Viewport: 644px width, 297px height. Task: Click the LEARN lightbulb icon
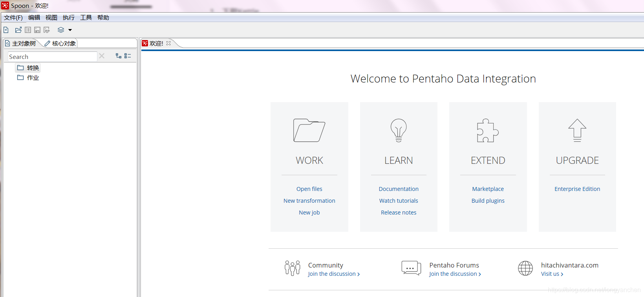tap(399, 130)
